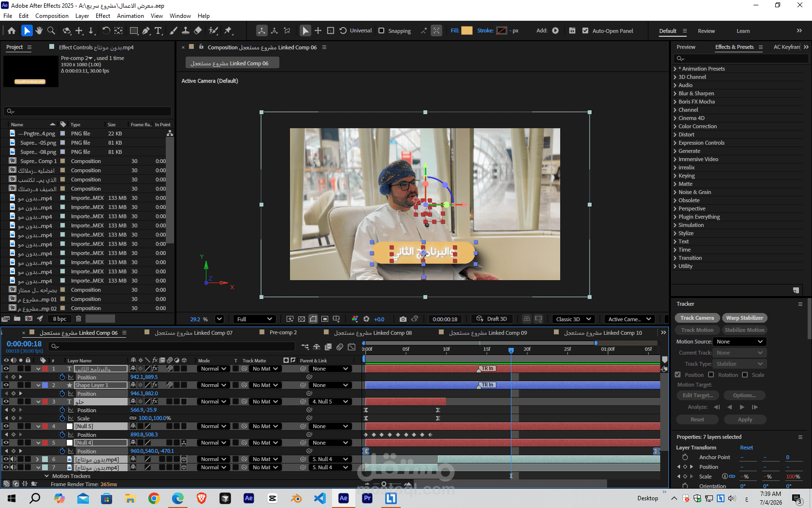Click the timeline layer search field
The height and width of the screenshot is (508, 812).
[173, 346]
